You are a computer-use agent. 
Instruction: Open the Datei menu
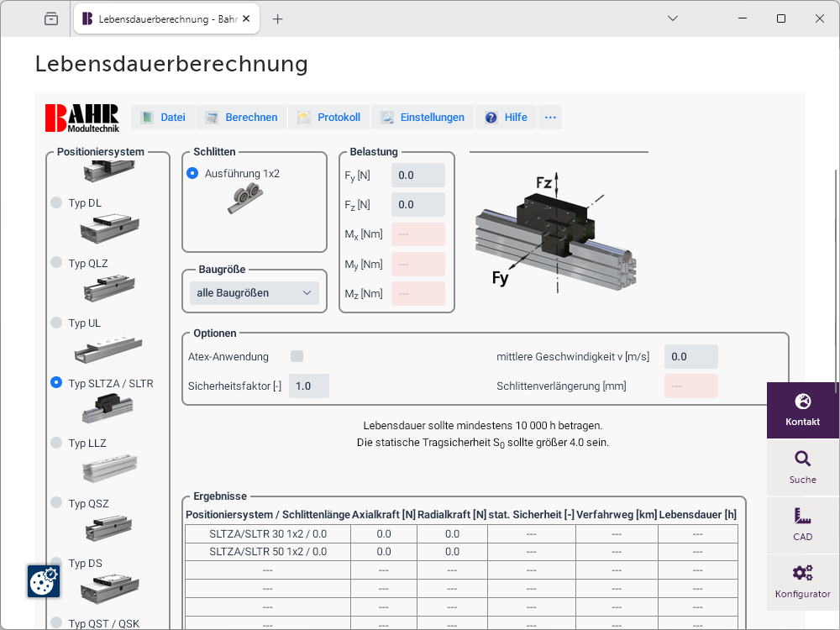pos(163,118)
